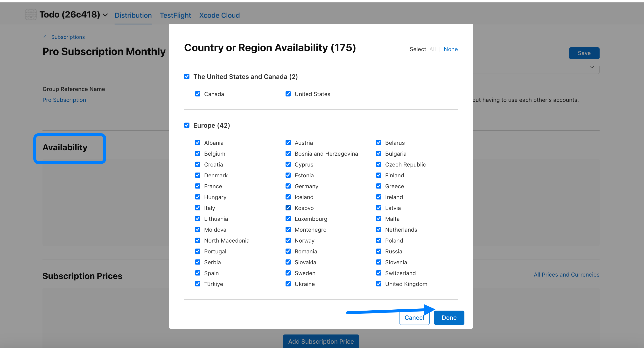Open the Xcode Cloud tab
Screen dimensions: 644x348
(x=219, y=15)
